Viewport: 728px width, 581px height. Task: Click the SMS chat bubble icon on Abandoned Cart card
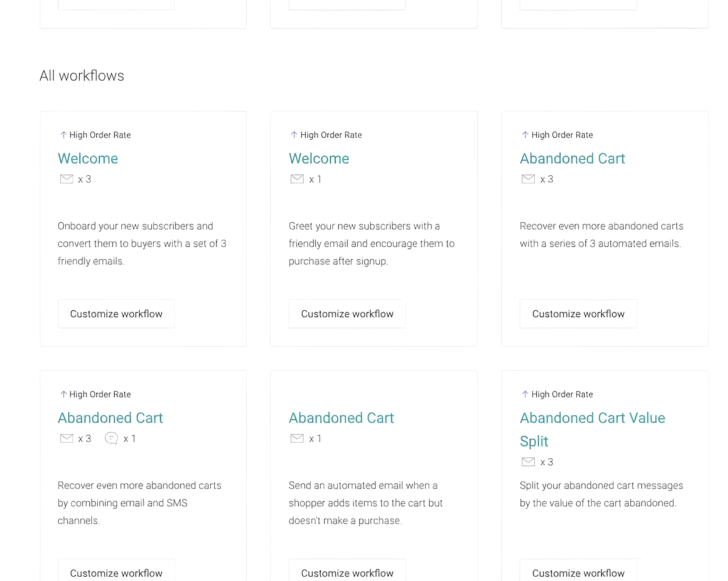(x=111, y=438)
